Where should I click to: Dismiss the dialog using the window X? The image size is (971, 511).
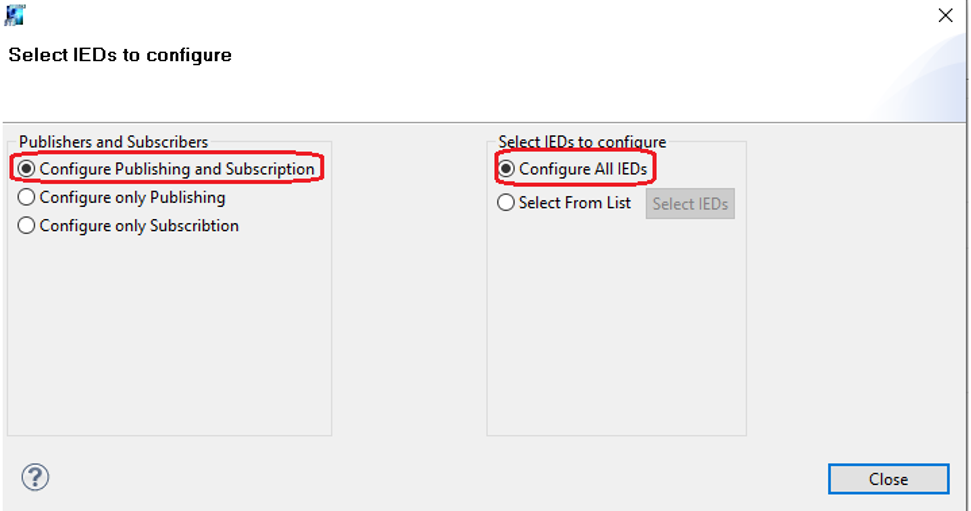(945, 15)
